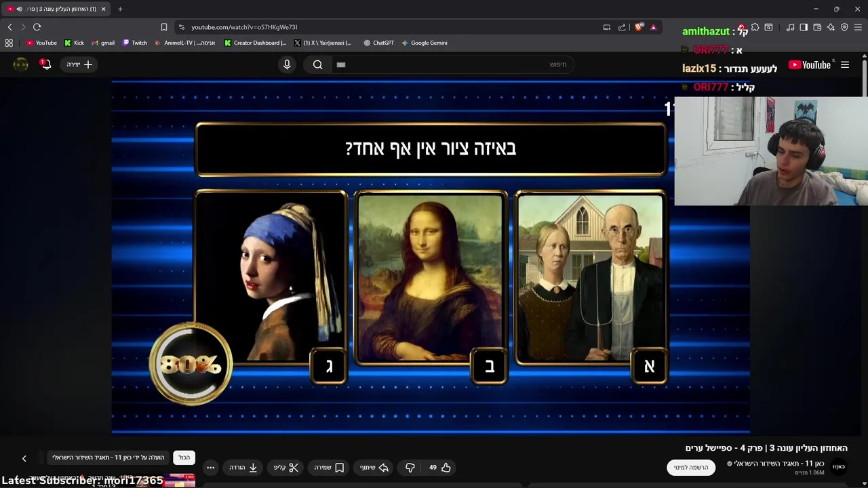The image size is (868, 488).
Task: Click the Share (שיתוף) button
Action: (x=374, y=468)
